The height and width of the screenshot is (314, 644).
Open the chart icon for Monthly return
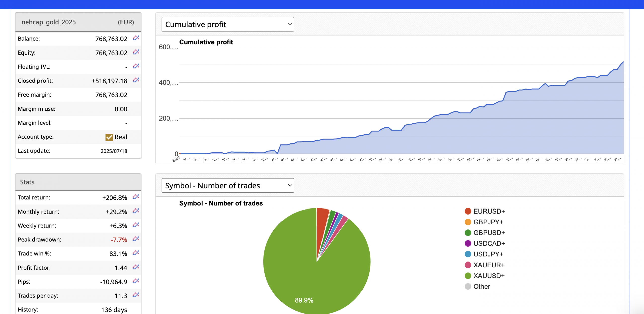click(136, 211)
